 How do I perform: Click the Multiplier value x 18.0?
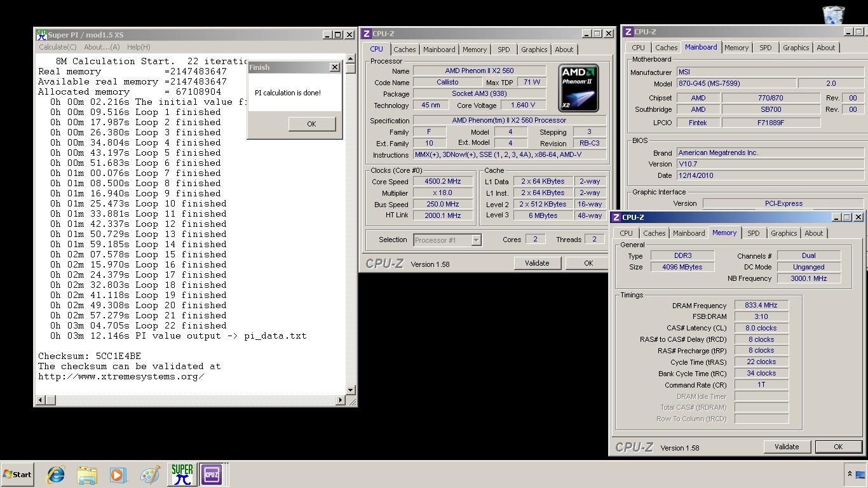pos(443,193)
